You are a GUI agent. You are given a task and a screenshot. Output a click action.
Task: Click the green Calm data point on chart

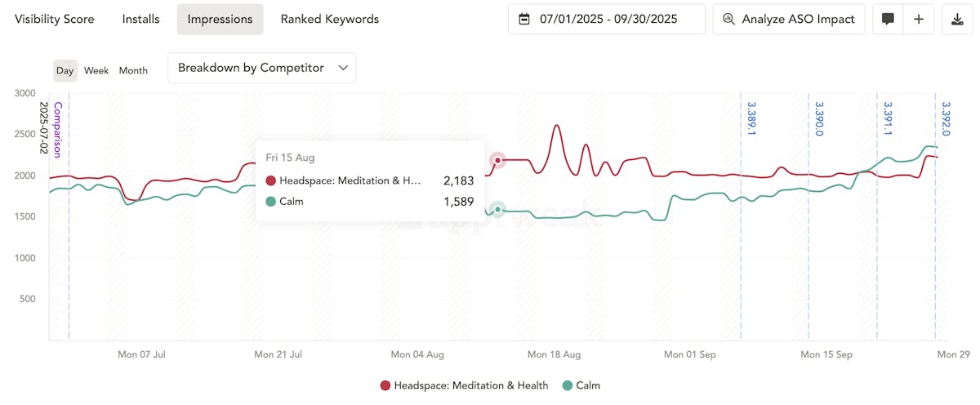(x=497, y=210)
